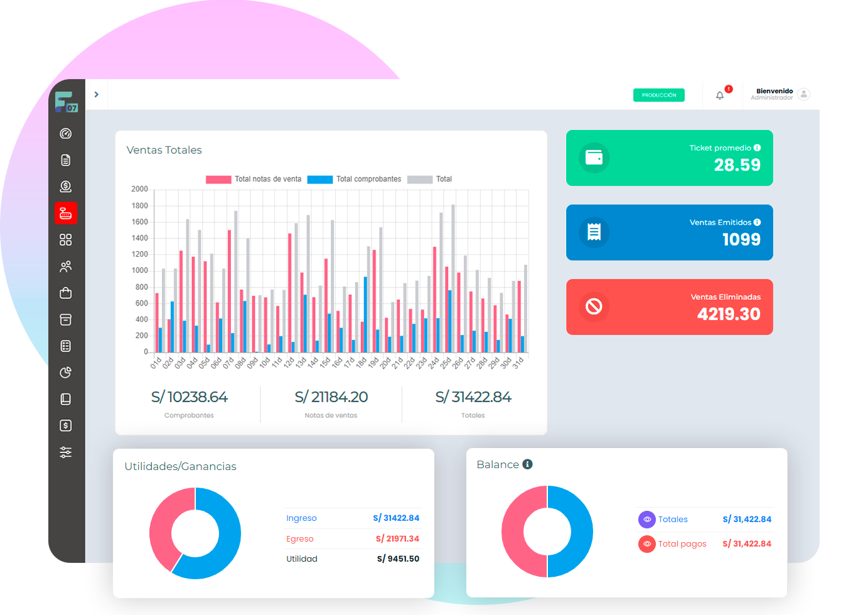Click the purple eye Totales button
The image size is (868, 615).
[647, 520]
